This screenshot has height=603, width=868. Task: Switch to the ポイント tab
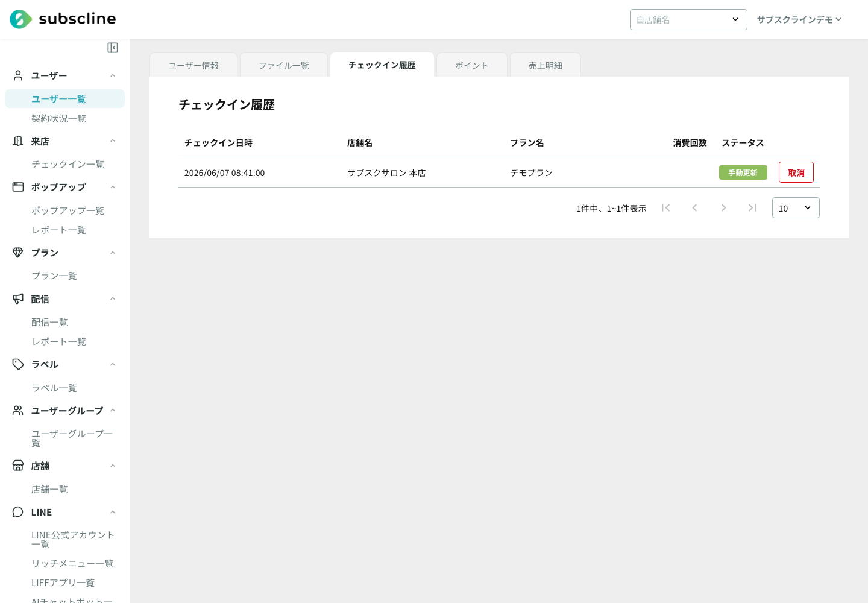click(472, 65)
